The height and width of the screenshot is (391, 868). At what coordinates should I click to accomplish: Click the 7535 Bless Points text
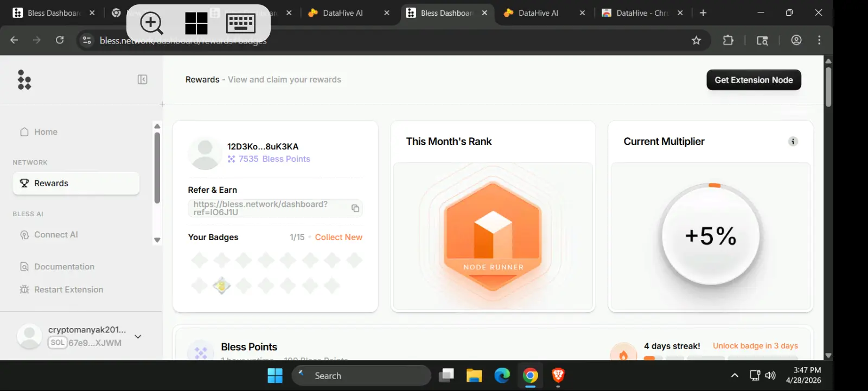[275, 159]
